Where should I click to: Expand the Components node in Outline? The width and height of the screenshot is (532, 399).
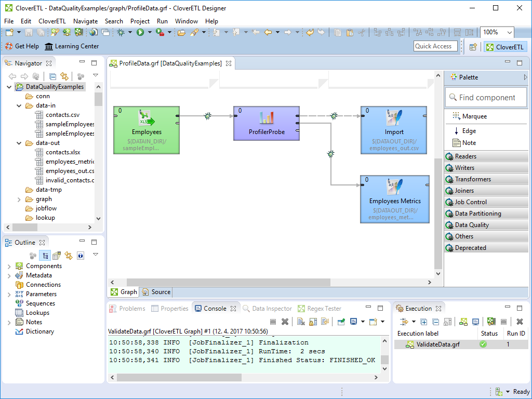pyautogui.click(x=9, y=266)
